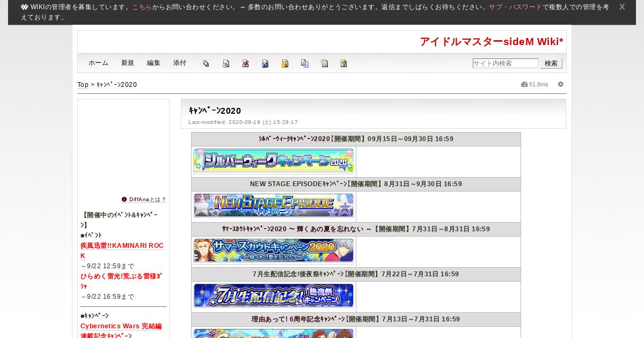
Task: Open the 新規 menu item
Action: pos(128,63)
